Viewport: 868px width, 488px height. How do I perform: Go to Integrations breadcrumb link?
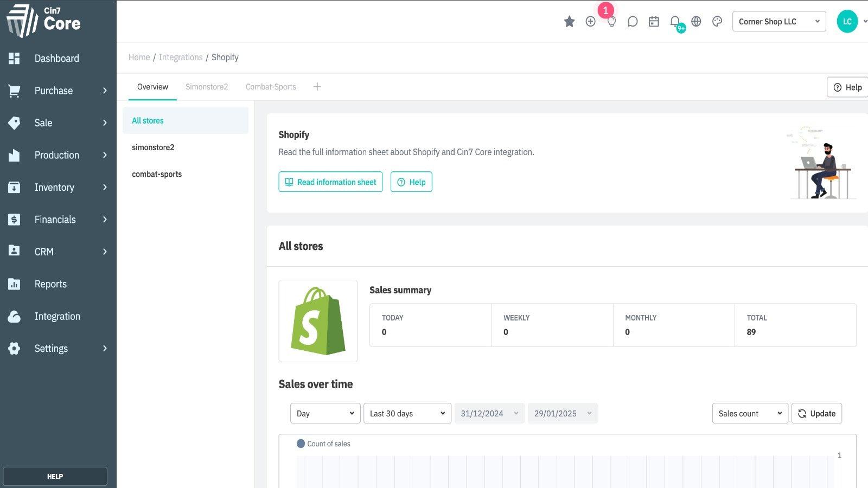coord(181,57)
